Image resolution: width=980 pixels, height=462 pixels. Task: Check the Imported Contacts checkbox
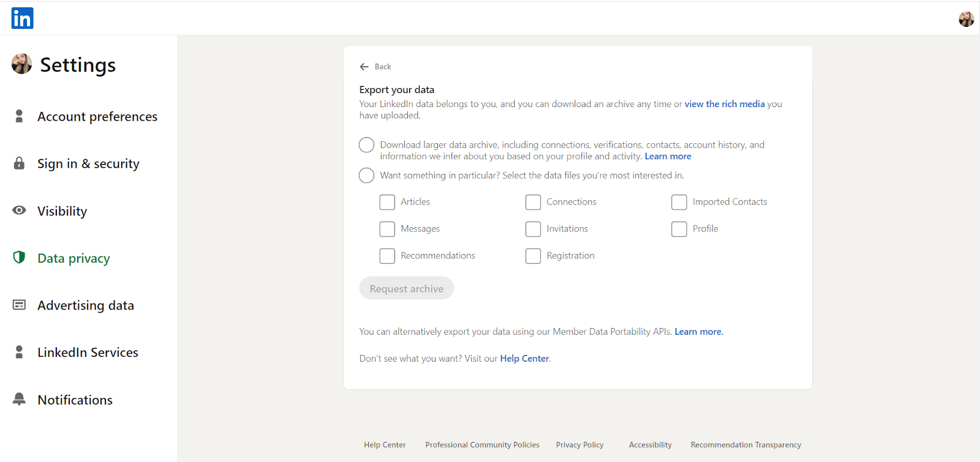(x=679, y=202)
